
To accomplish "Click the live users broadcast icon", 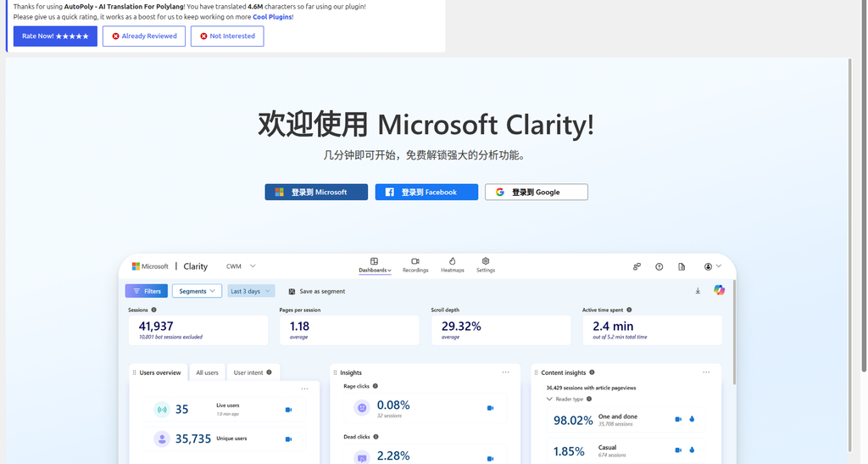I will tap(162, 410).
